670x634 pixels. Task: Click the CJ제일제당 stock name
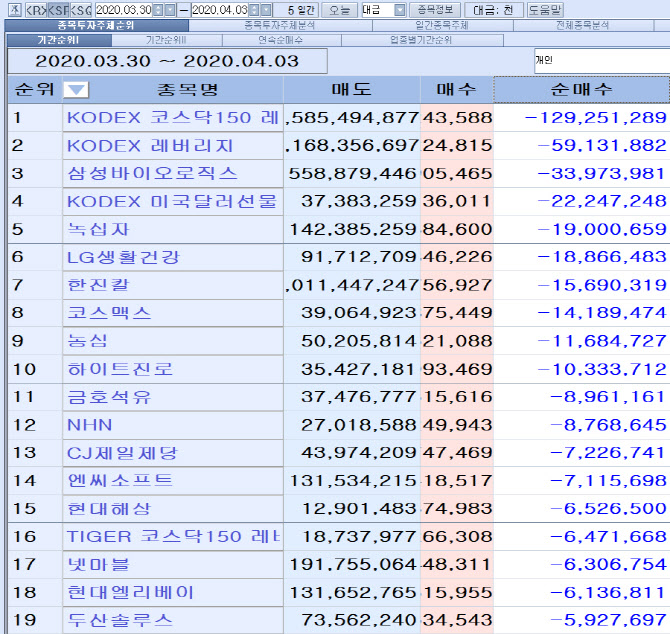[x=122, y=453]
